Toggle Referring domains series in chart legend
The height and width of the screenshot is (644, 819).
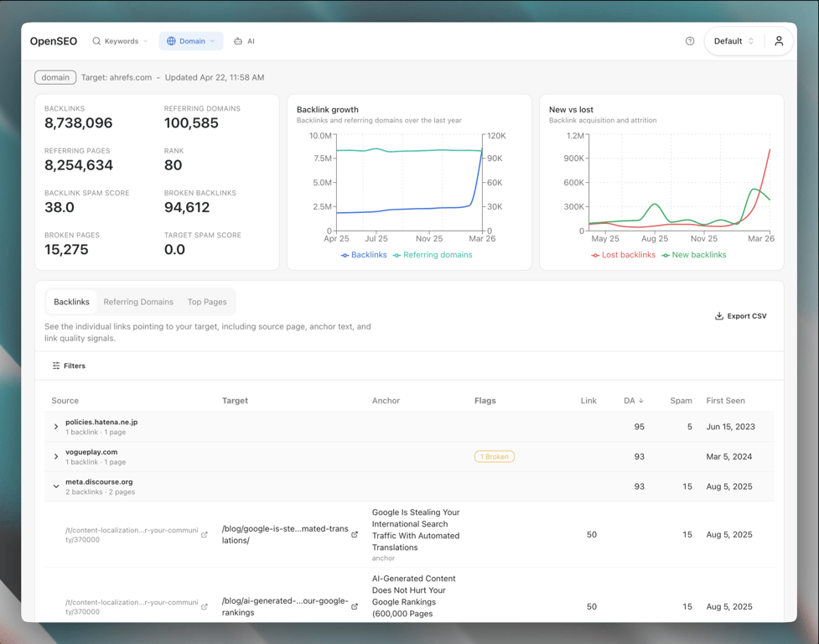[x=433, y=255]
